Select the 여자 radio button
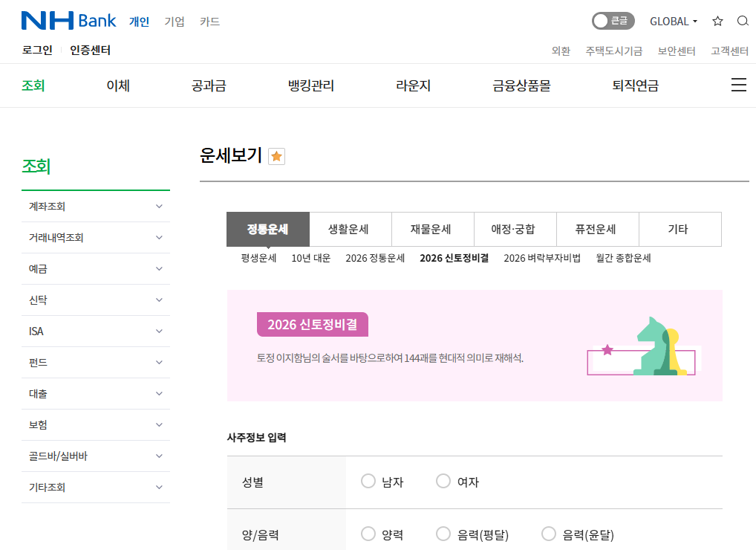Image resolution: width=756 pixels, height=550 pixels. [443, 481]
